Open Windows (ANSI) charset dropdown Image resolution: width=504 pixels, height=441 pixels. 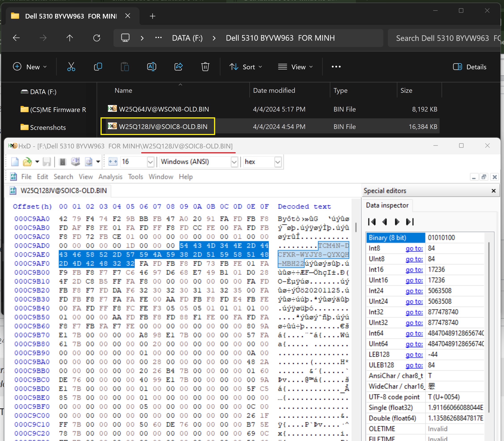(234, 162)
